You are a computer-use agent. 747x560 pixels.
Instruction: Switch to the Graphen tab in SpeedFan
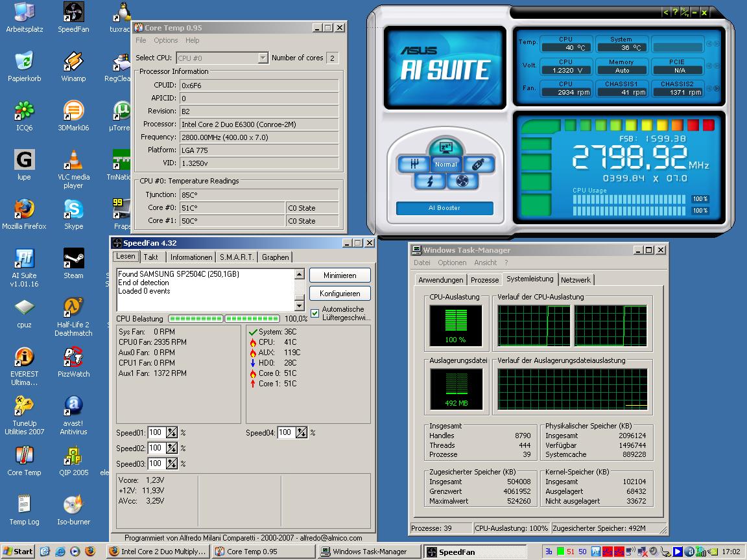[275, 257]
